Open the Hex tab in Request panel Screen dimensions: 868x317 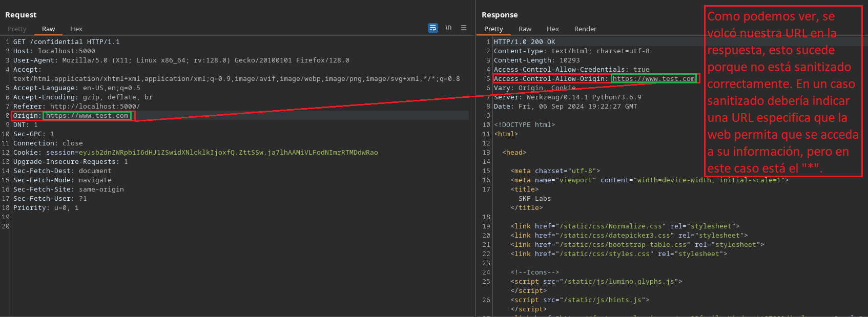click(x=76, y=29)
